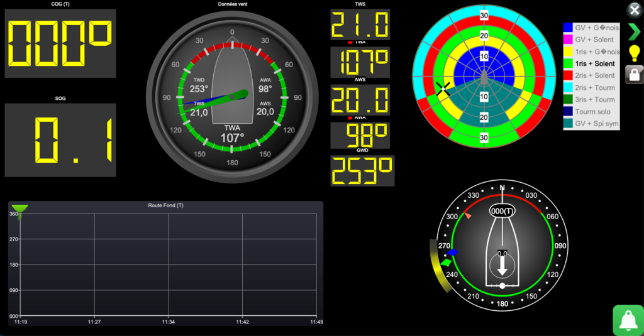Screen dimensions: 644x336
Task: Click the 11:27 time label on chart
Action: (94, 322)
